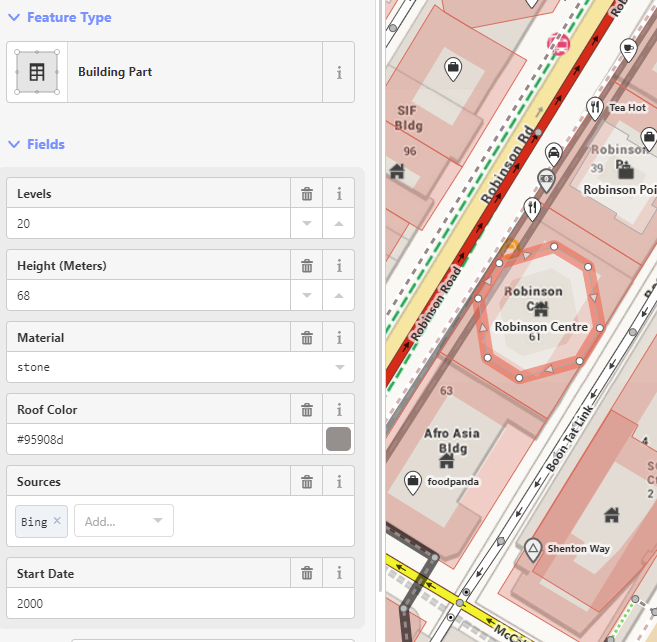
Task: Select the SIF Bldg label
Action: [409, 118]
